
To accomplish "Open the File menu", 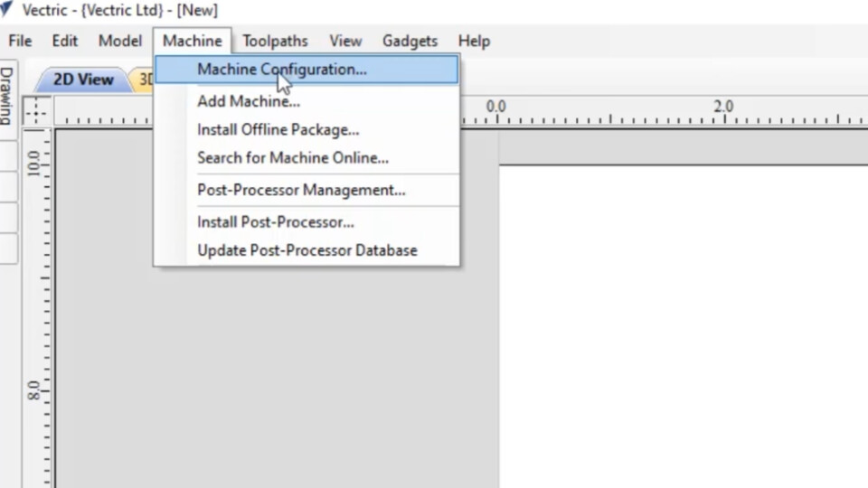I will click(20, 41).
